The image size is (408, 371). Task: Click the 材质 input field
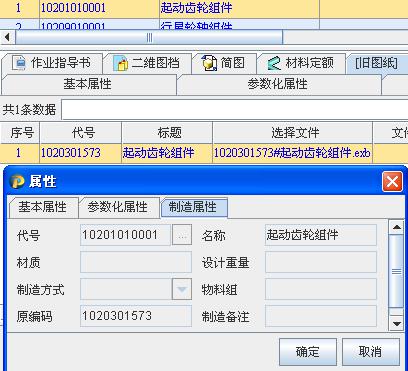click(136, 262)
